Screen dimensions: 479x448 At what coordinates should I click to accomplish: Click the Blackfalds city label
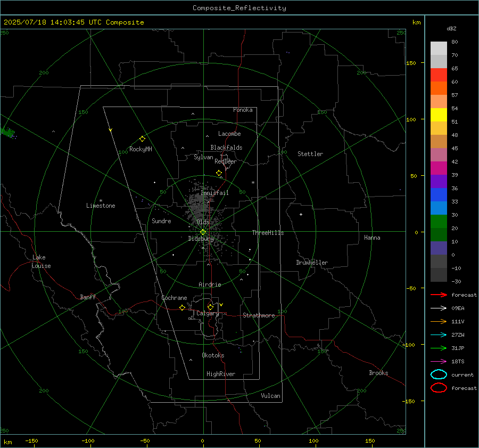(226, 148)
